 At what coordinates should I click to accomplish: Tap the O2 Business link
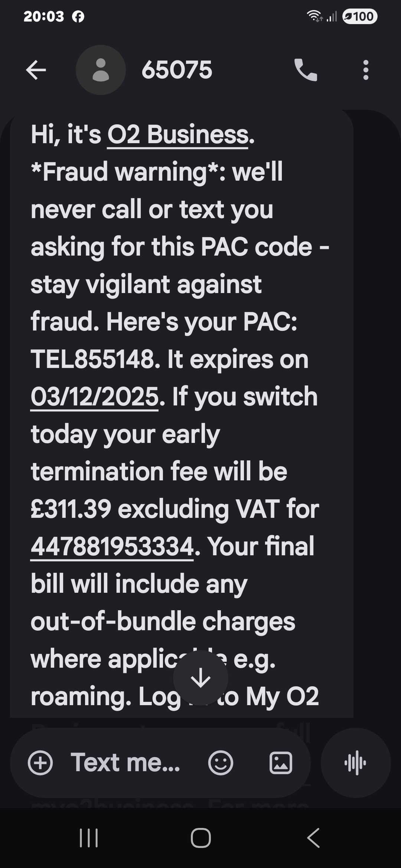[x=177, y=134]
